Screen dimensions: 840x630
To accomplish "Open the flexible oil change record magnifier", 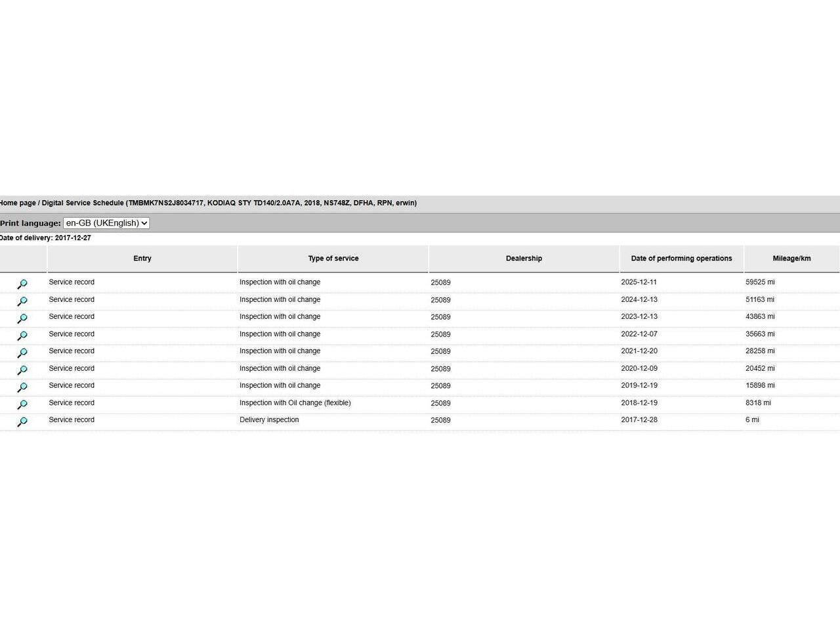I will (22, 404).
